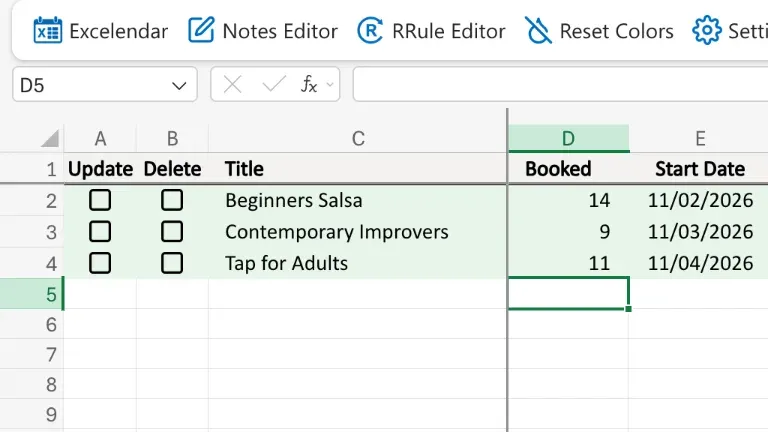Tick the Update checkbox for Beginners Salsa

[x=100, y=200]
